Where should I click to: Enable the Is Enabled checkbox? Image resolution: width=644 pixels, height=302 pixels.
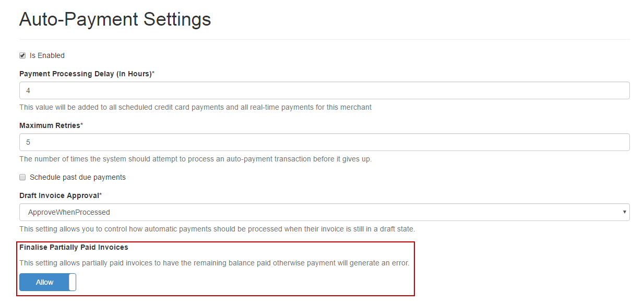click(22, 55)
